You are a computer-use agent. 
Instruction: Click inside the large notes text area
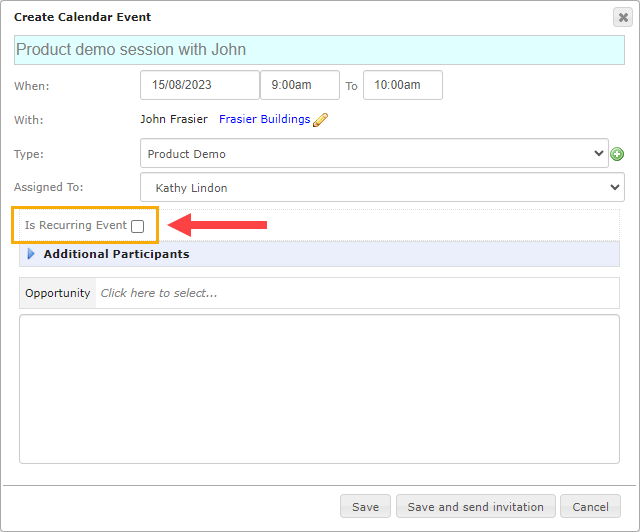tap(319, 389)
